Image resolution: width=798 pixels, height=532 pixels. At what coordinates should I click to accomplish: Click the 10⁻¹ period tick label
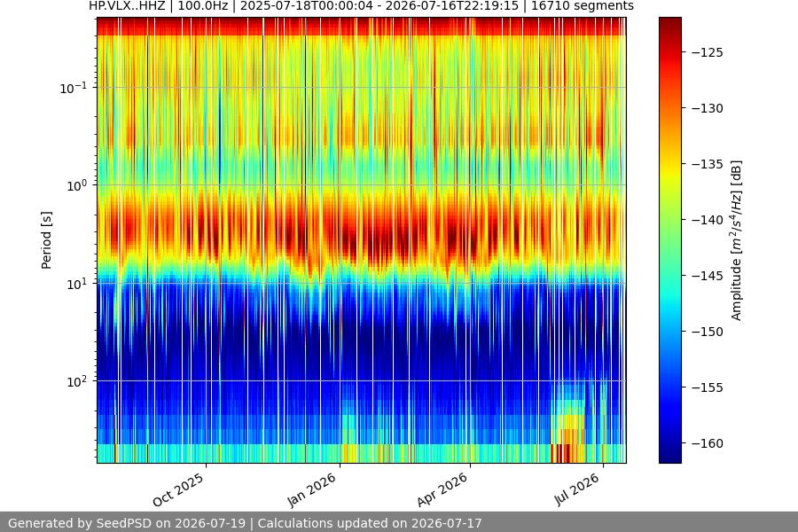[x=74, y=88]
